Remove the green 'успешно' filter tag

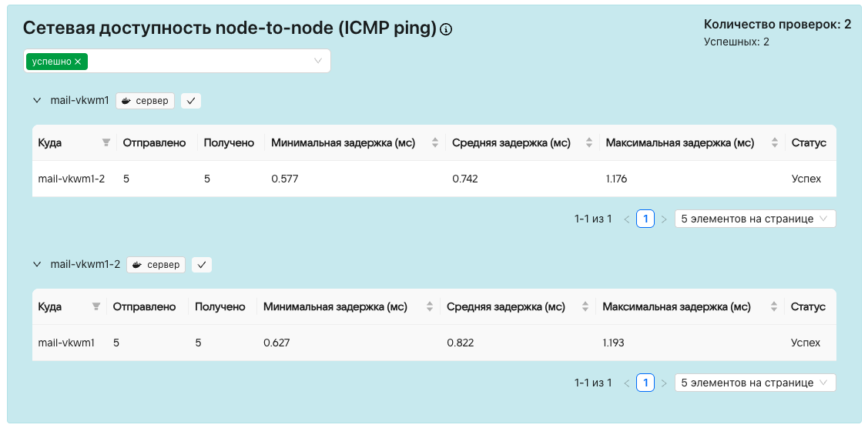click(78, 62)
